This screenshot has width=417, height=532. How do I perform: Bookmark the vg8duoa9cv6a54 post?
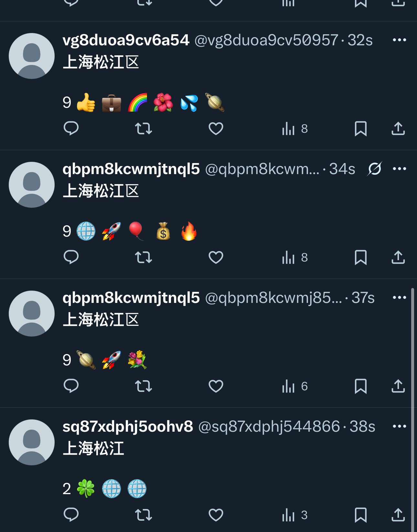click(x=361, y=128)
